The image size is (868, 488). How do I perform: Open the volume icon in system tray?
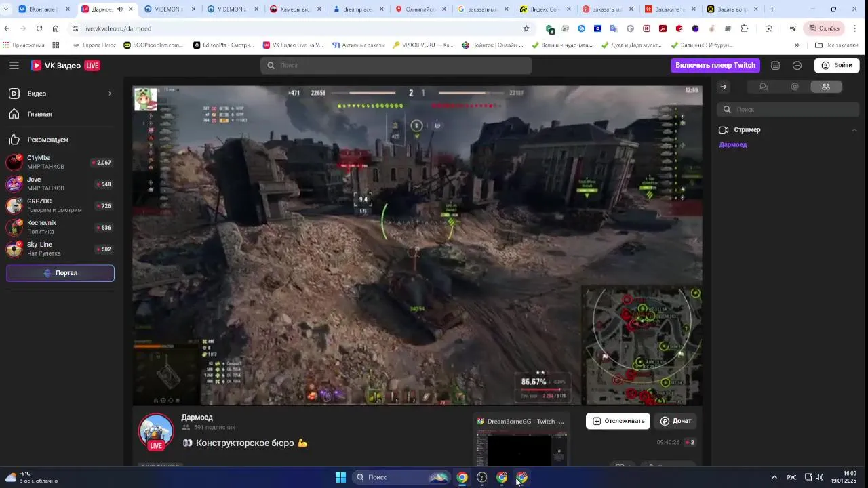point(820,477)
